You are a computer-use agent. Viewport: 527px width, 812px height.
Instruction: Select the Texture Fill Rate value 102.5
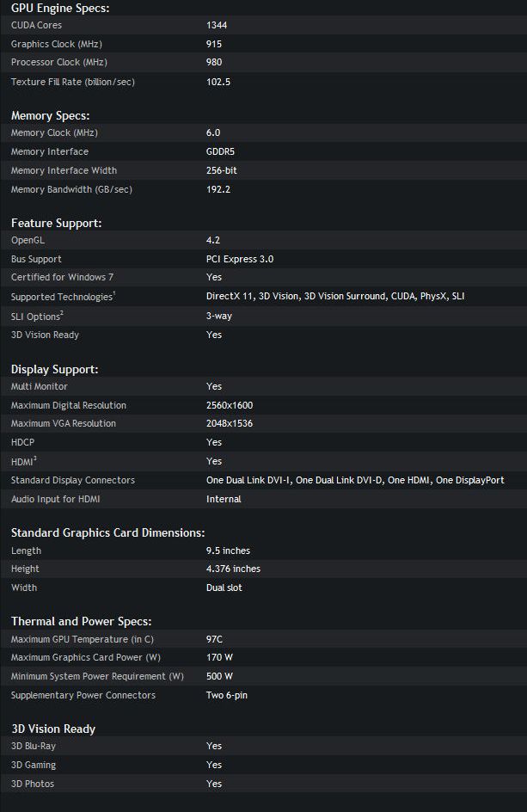click(218, 82)
